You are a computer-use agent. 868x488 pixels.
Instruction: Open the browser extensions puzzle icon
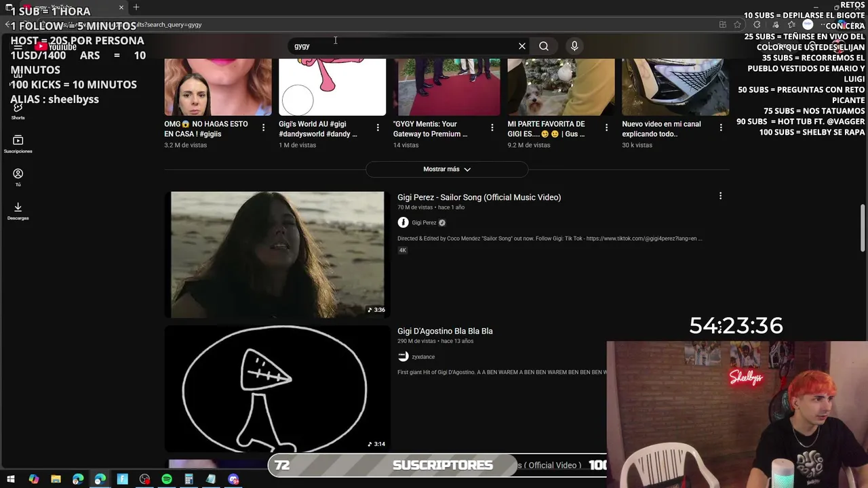coord(757,24)
